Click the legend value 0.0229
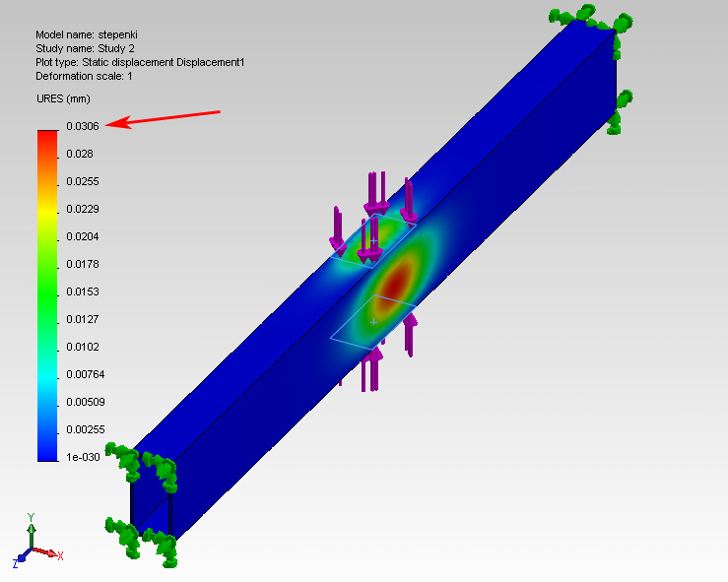The image size is (728, 582). 83,209
